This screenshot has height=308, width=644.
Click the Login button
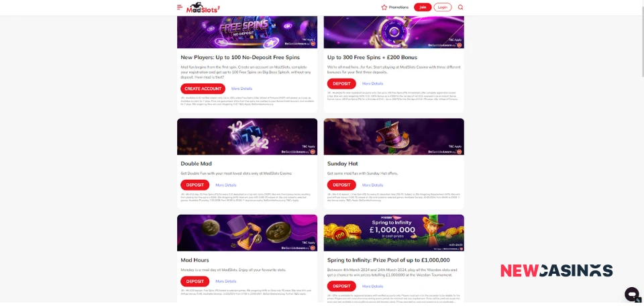click(x=442, y=7)
